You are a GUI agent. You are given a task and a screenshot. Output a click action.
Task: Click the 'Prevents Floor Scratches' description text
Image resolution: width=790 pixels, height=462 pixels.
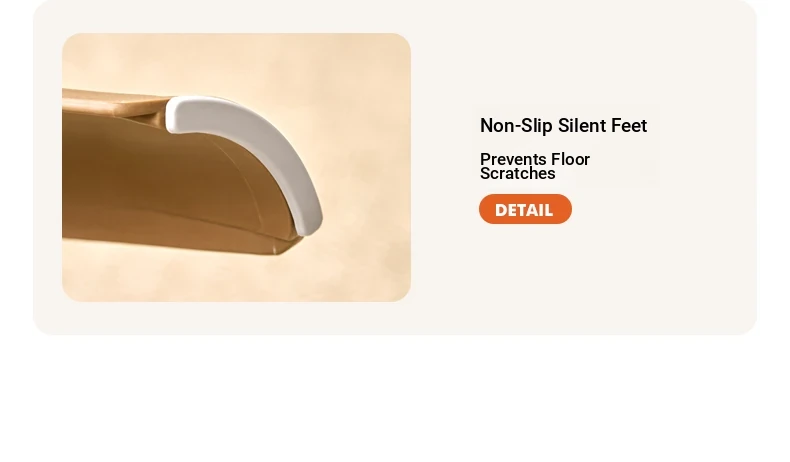[535, 166]
